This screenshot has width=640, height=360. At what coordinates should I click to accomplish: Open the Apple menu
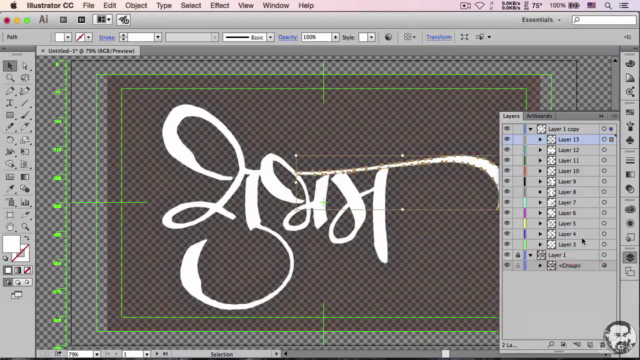click(x=13, y=6)
